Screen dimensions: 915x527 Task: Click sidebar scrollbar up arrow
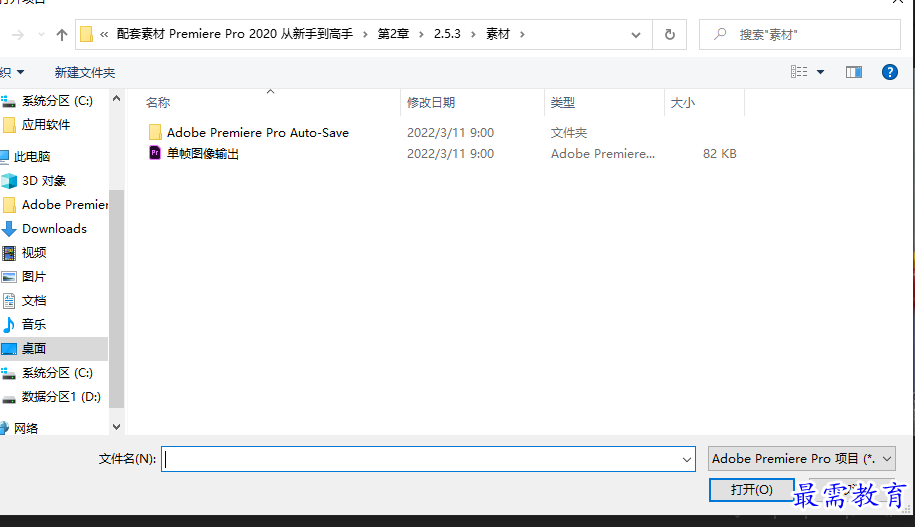[x=116, y=98]
